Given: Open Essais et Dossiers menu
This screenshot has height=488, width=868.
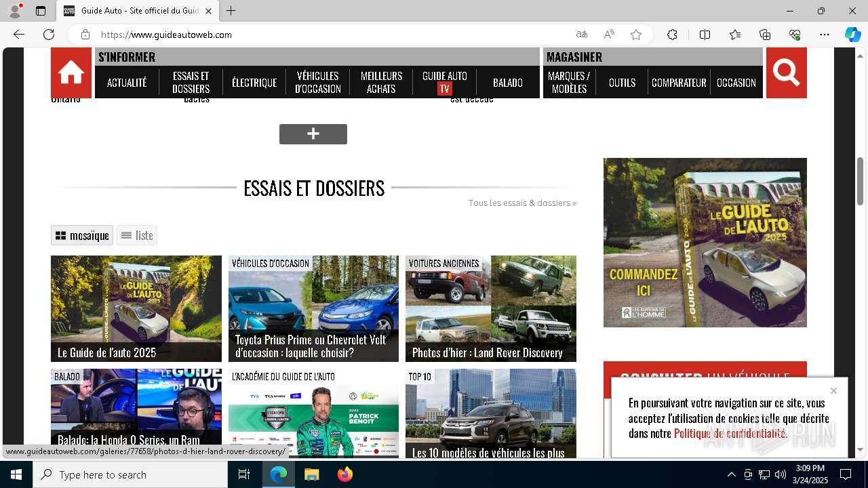Looking at the screenshot, I should pos(191,83).
